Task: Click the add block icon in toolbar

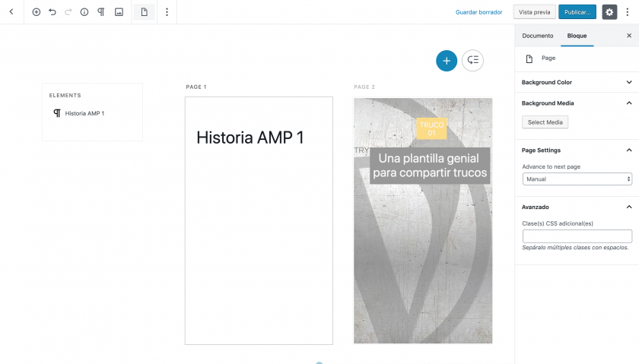Action: pyautogui.click(x=36, y=12)
